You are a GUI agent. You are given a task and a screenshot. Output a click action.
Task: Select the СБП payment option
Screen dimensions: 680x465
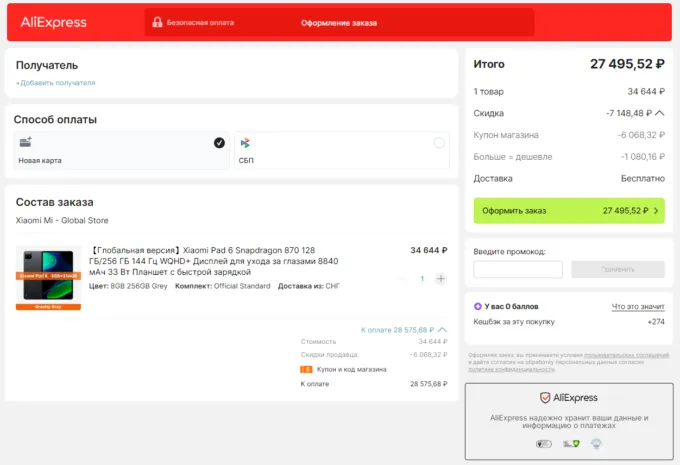(x=340, y=150)
